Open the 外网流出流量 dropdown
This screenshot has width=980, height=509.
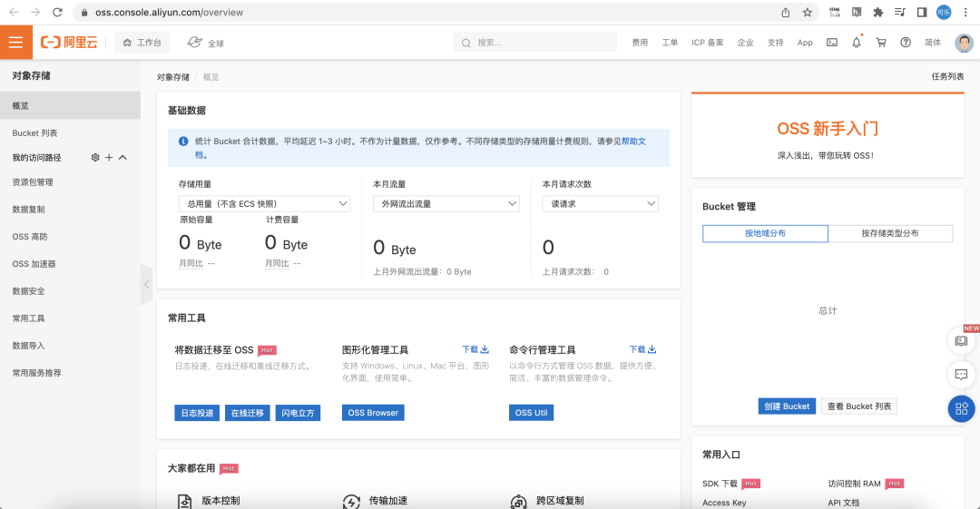(x=446, y=204)
